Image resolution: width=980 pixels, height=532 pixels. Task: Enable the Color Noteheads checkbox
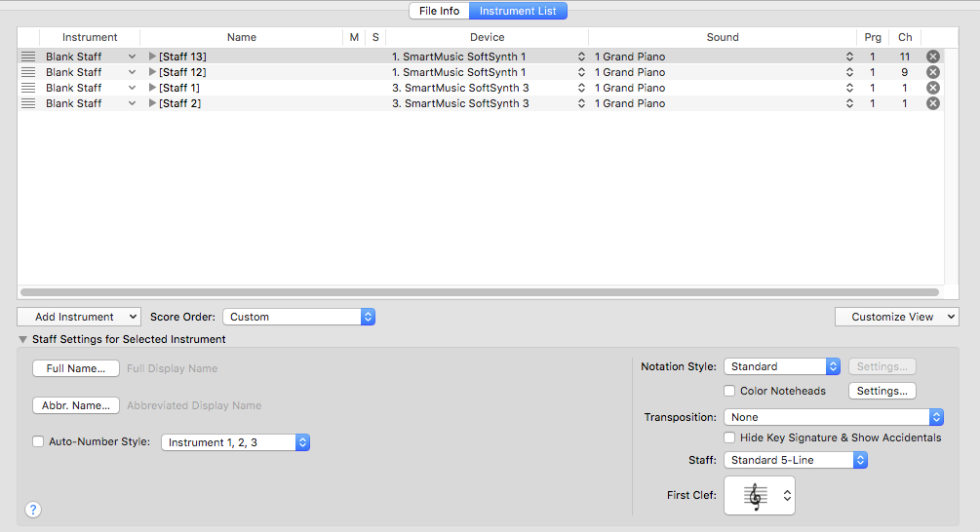coord(729,391)
